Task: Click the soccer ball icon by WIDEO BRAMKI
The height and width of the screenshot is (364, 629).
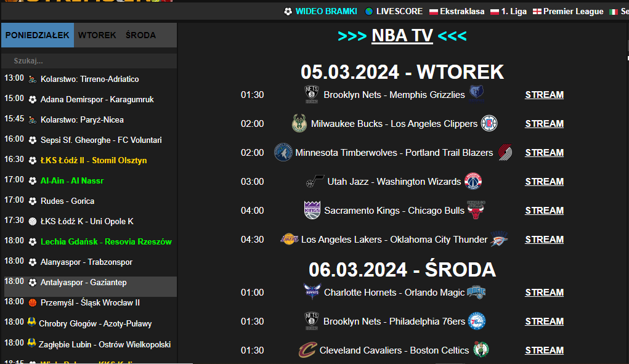Action: tap(288, 12)
